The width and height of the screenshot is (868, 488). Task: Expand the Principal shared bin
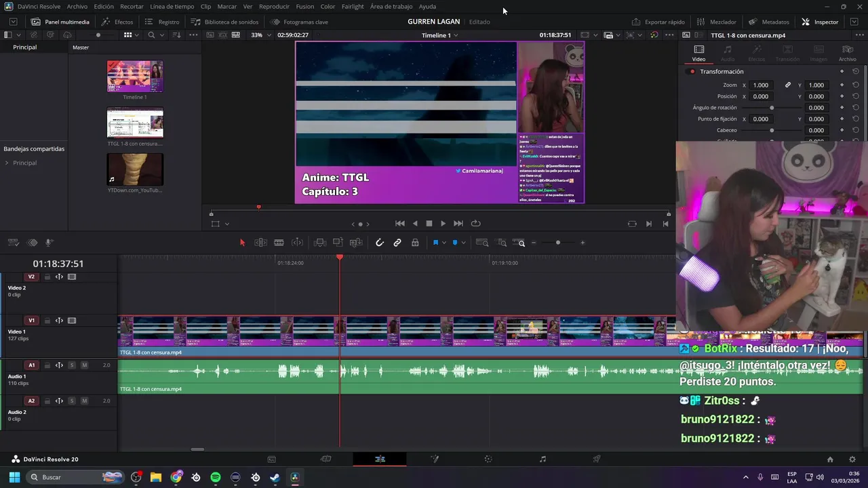click(x=7, y=163)
